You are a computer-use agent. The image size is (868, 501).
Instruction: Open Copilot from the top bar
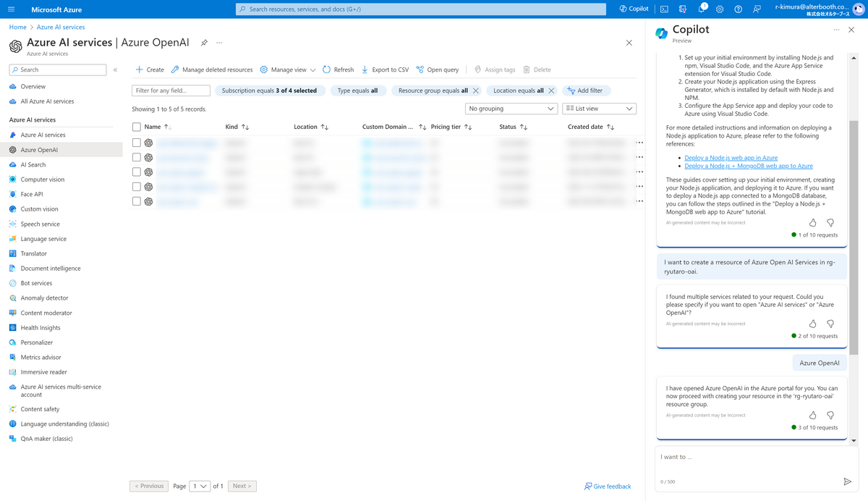(x=634, y=9)
